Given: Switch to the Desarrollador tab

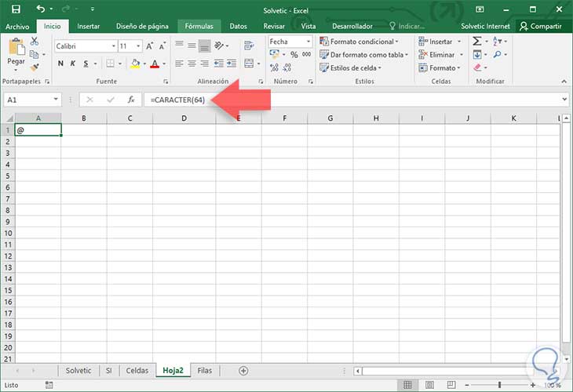Looking at the screenshot, I should point(352,27).
